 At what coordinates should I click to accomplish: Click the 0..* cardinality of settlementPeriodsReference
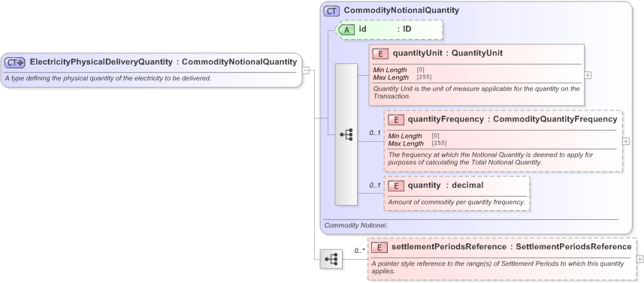[x=360, y=250]
